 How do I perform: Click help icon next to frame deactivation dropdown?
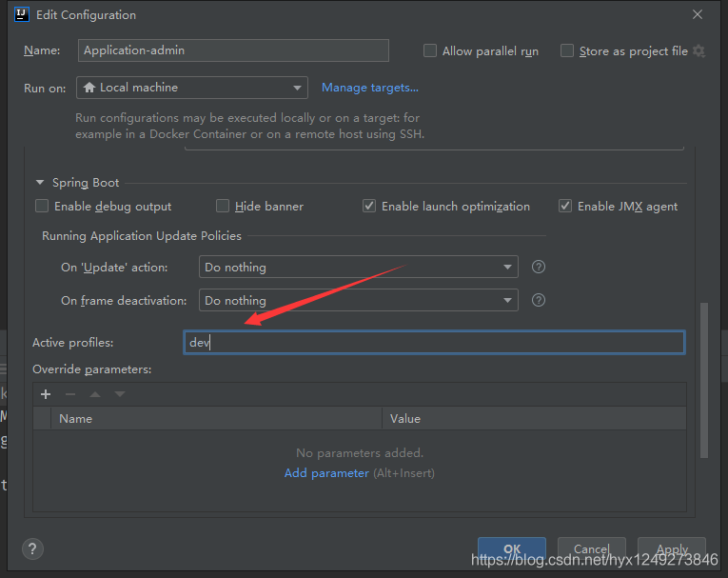pyautogui.click(x=538, y=300)
